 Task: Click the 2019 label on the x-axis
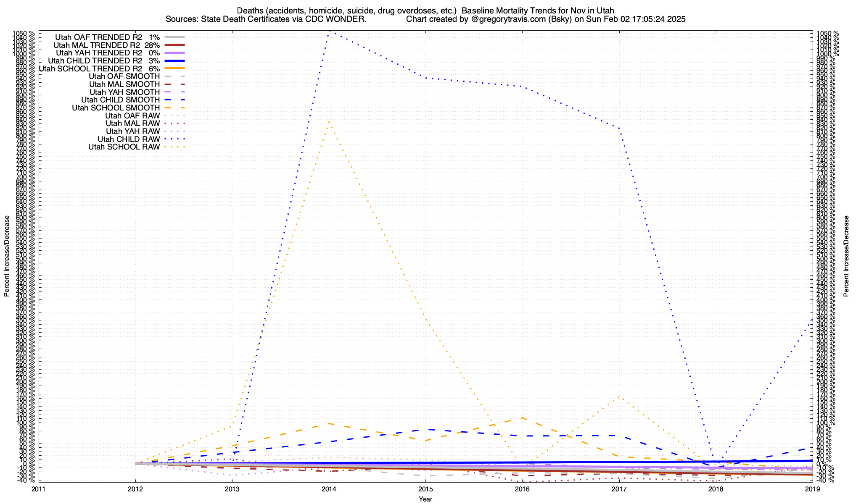tap(812, 489)
